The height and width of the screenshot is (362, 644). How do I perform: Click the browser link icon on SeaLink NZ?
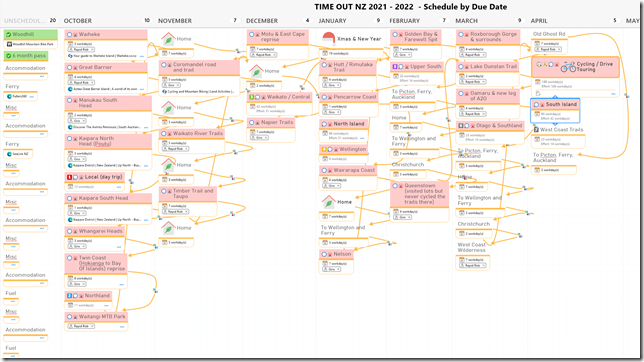(9, 154)
